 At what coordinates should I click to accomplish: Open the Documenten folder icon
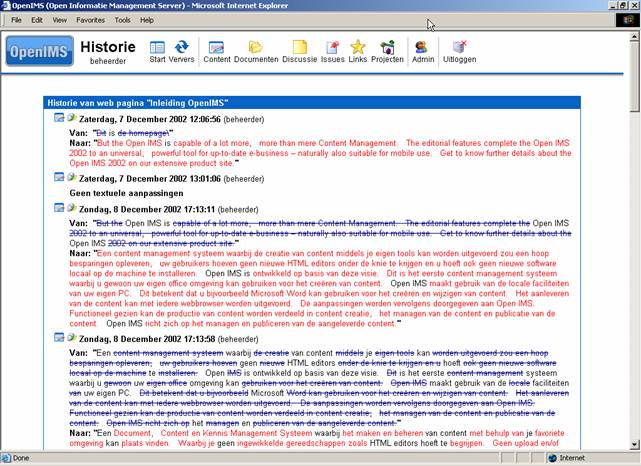click(256, 47)
